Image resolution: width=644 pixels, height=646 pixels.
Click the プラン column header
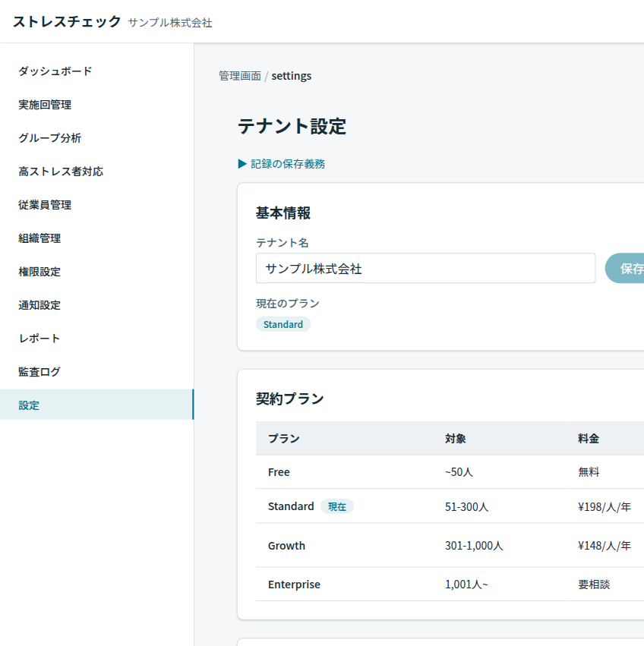point(284,438)
